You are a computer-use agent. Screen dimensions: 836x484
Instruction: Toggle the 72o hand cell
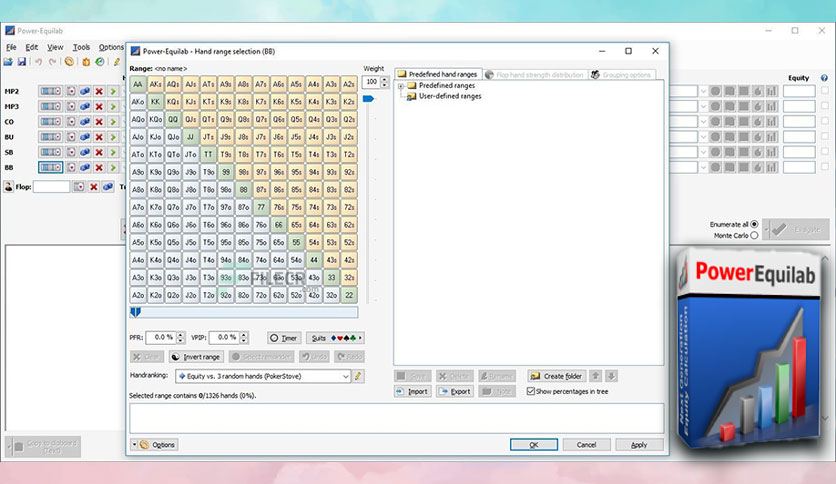(261, 295)
